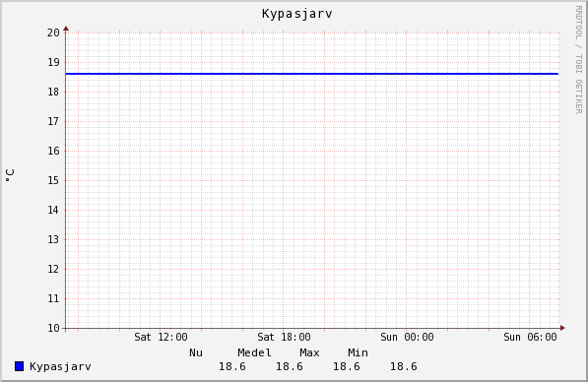Click the Nu column header
Viewport: 588px width, 382px height.
pyautogui.click(x=196, y=352)
